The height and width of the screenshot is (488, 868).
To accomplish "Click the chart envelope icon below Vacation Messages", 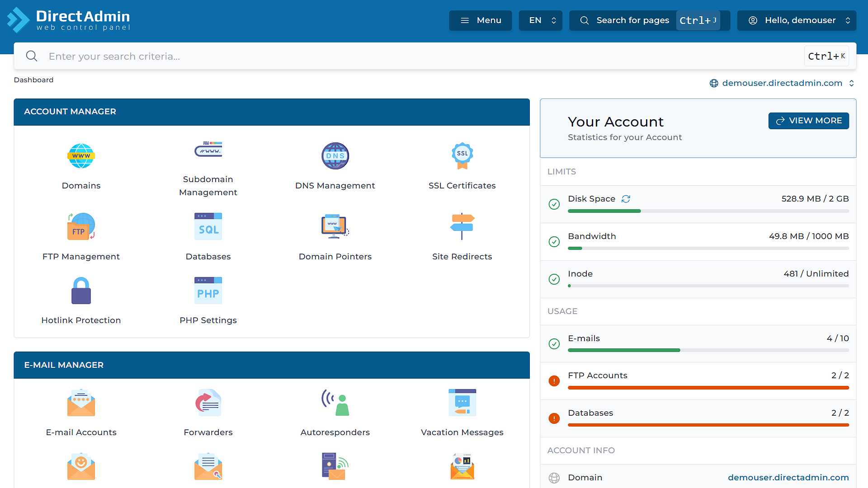I will point(462,466).
